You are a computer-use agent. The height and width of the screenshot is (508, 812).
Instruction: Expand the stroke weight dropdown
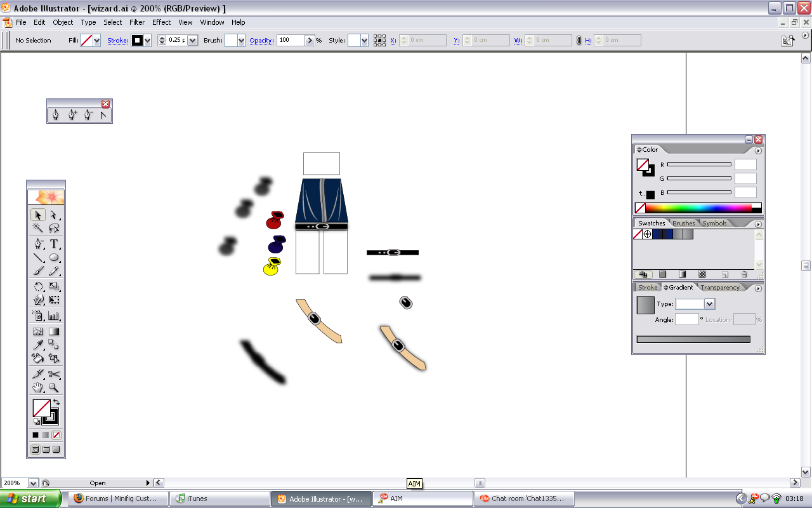(x=192, y=40)
